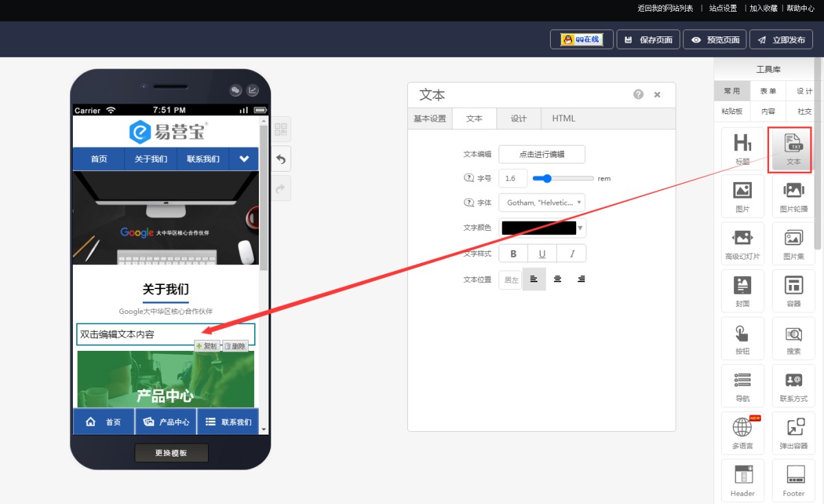Click 点击进行编辑 button
This screenshot has height=504, width=824.
tap(542, 154)
